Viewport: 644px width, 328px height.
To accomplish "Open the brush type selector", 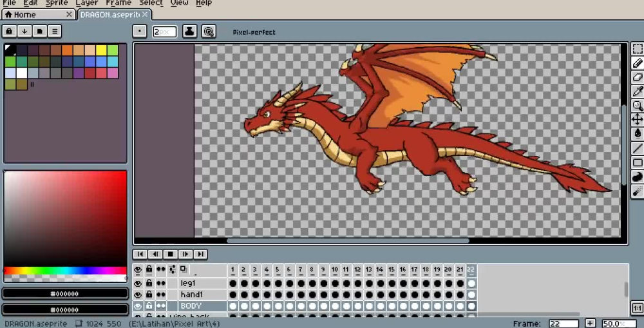I will (x=140, y=31).
